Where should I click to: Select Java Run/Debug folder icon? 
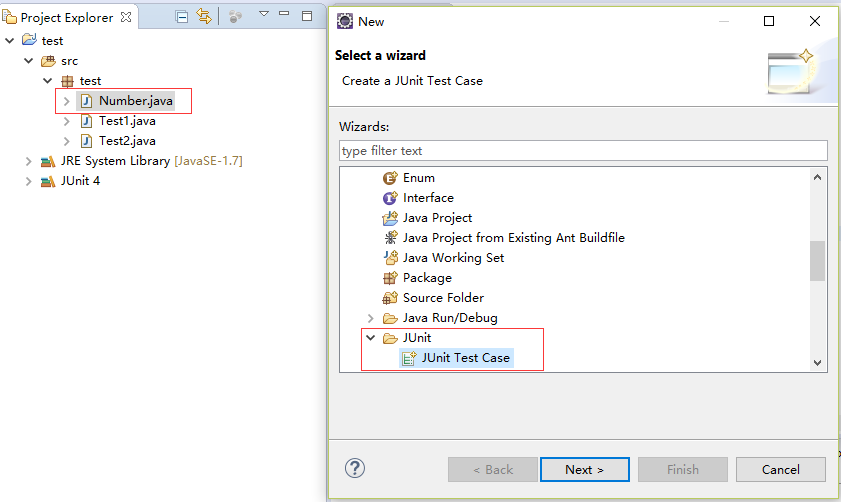point(390,318)
